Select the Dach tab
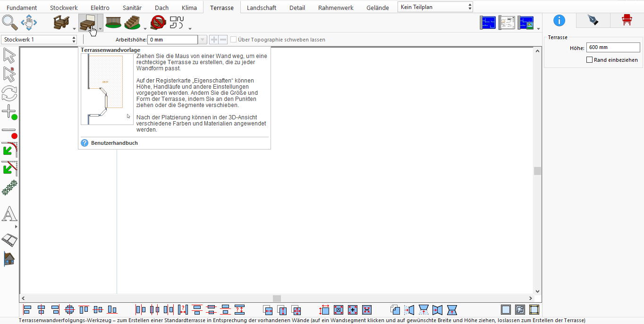The width and height of the screenshot is (644, 324). point(161,8)
